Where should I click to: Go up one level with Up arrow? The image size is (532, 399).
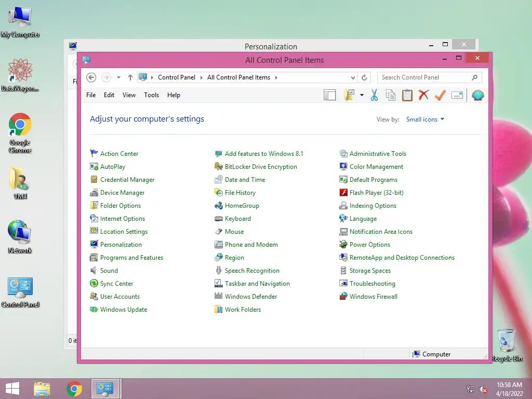(130, 77)
